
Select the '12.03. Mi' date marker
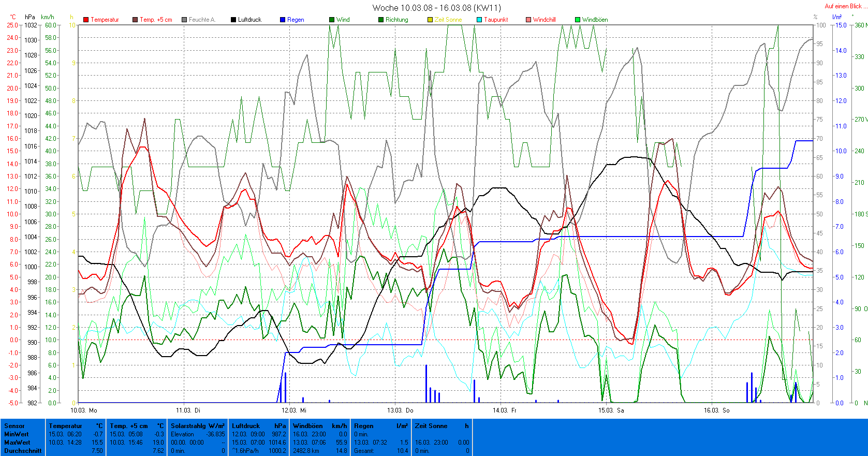tap(298, 410)
